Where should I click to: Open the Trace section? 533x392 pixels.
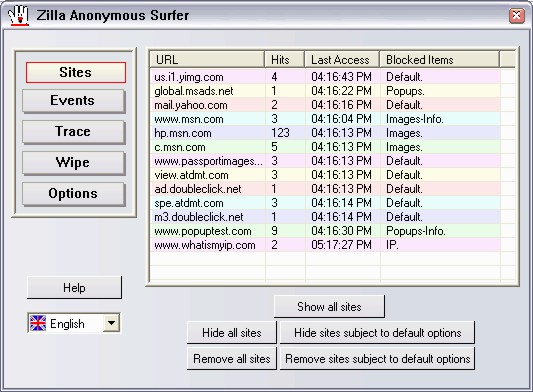coord(74,132)
